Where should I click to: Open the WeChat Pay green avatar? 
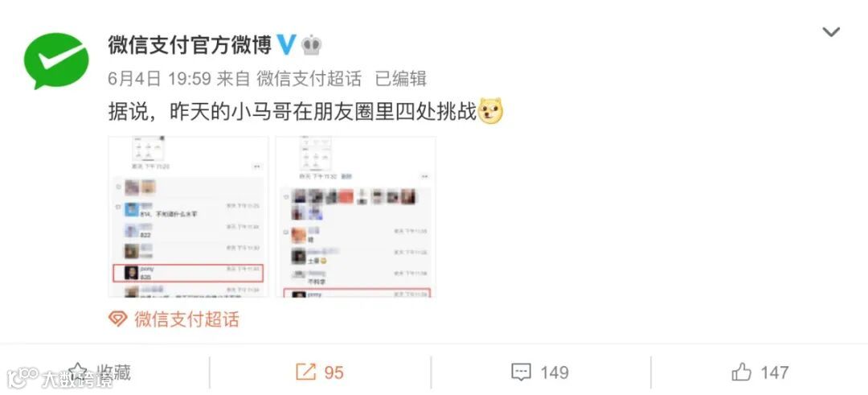56,60
